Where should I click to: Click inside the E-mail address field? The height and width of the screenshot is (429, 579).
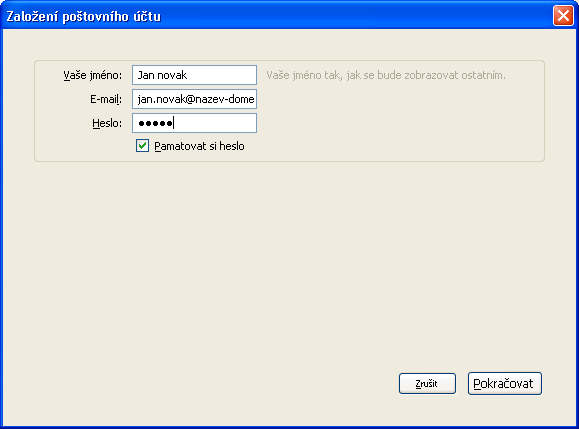click(194, 99)
